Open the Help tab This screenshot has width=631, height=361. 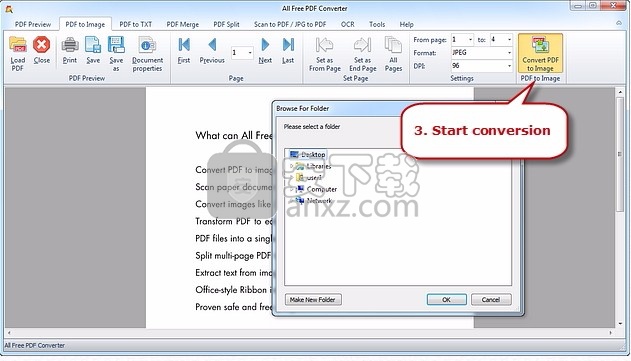coord(406,24)
